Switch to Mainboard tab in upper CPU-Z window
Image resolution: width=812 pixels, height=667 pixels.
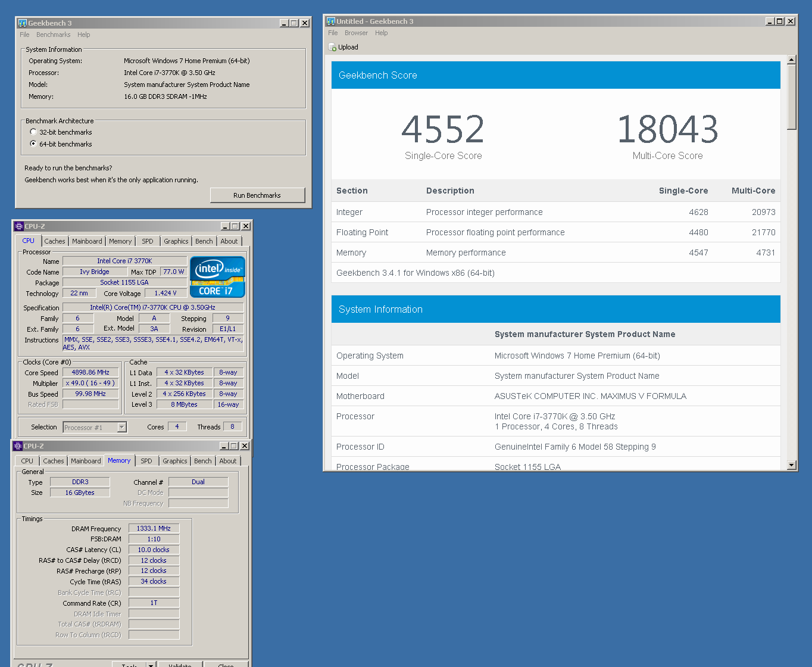tap(87, 241)
